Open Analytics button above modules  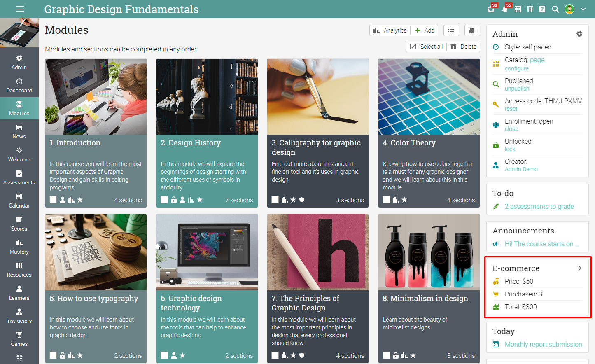390,30
